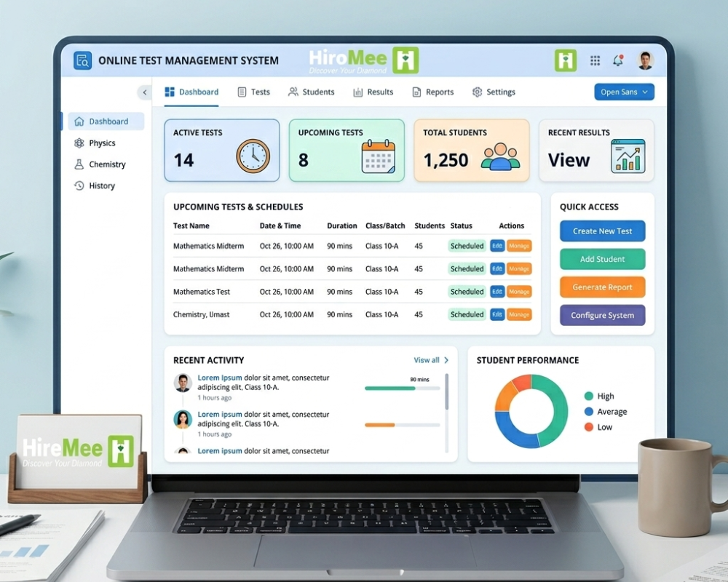
Task: Click the Configure System button
Action: click(602, 315)
